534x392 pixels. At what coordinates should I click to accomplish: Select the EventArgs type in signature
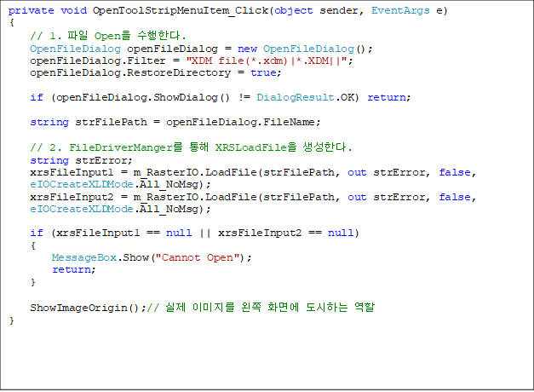click(400, 11)
